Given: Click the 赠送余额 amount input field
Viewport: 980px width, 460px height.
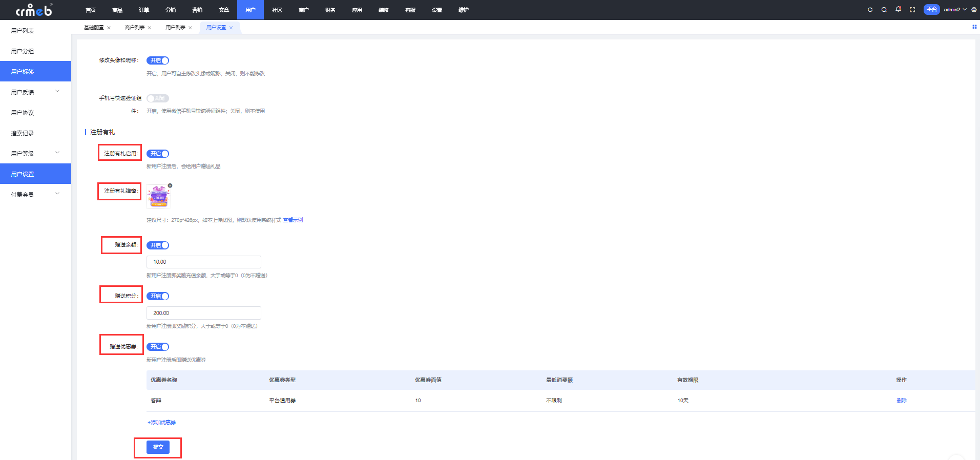Looking at the screenshot, I should click(203, 262).
